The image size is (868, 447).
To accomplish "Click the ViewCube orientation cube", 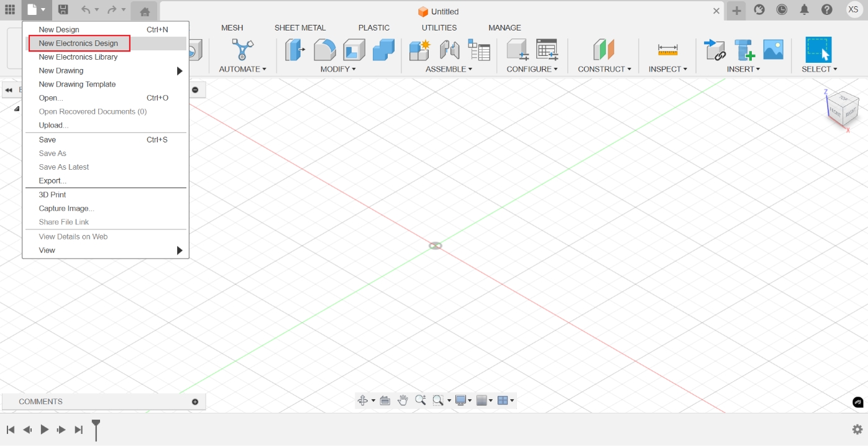I will coord(843,109).
